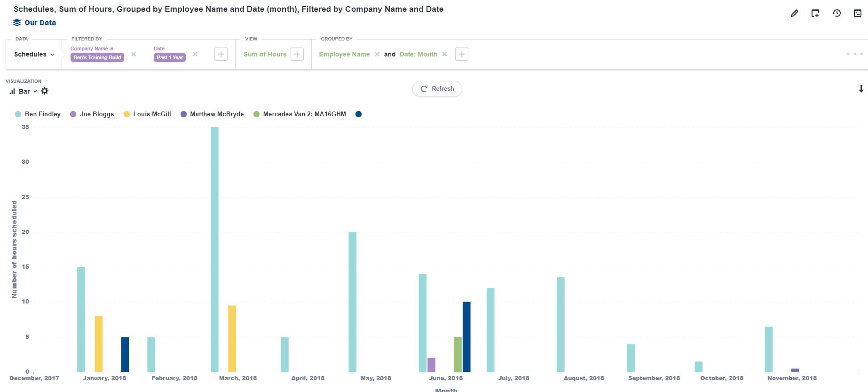Remove the Company Name filter

[134, 54]
